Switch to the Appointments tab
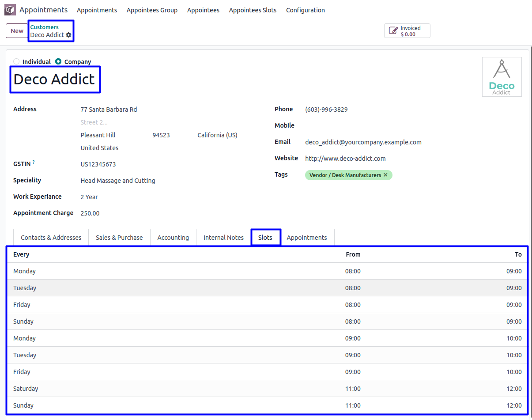 pyautogui.click(x=307, y=238)
